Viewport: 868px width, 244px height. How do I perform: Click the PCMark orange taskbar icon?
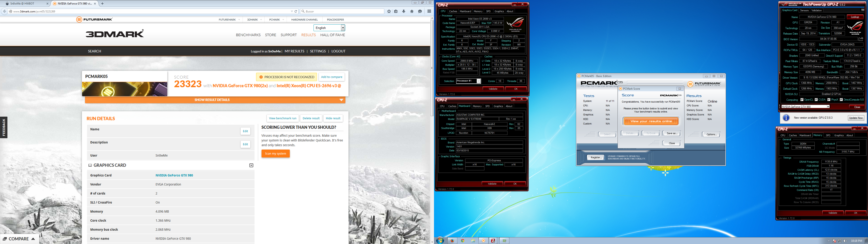pos(484,241)
